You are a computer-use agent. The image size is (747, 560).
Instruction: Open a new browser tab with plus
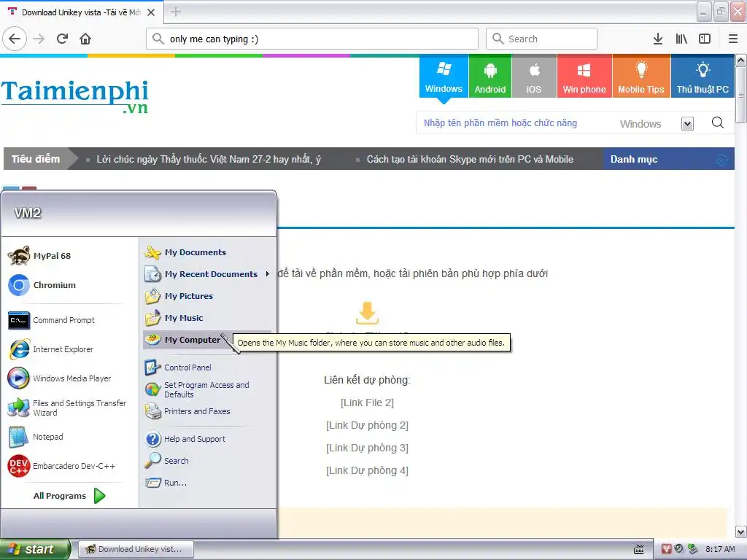point(176,12)
